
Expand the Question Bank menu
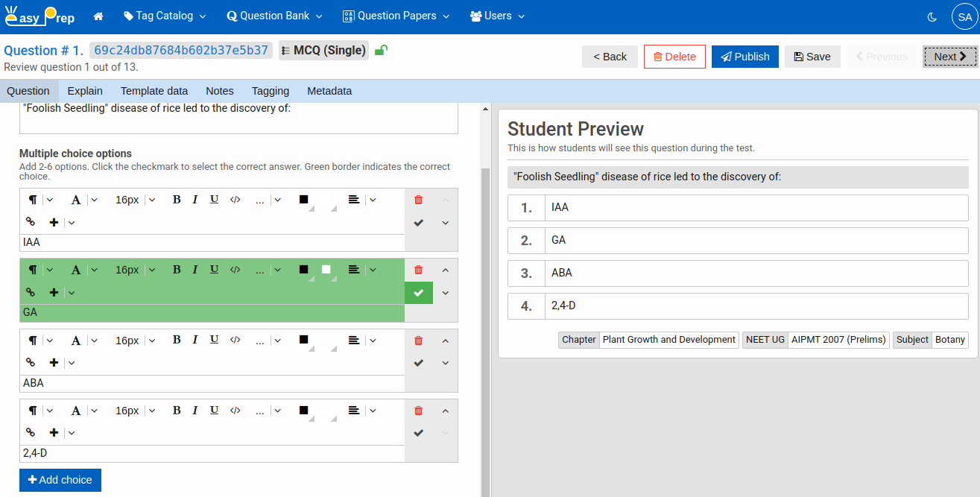pyautogui.click(x=274, y=16)
